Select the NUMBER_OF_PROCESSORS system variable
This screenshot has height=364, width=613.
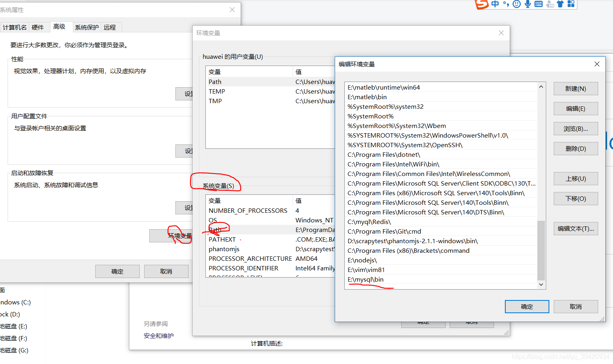(271, 210)
